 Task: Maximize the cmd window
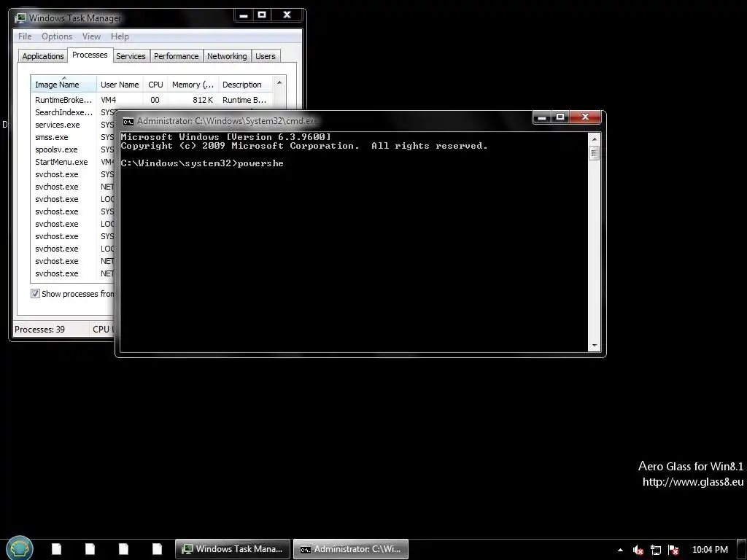coord(560,117)
